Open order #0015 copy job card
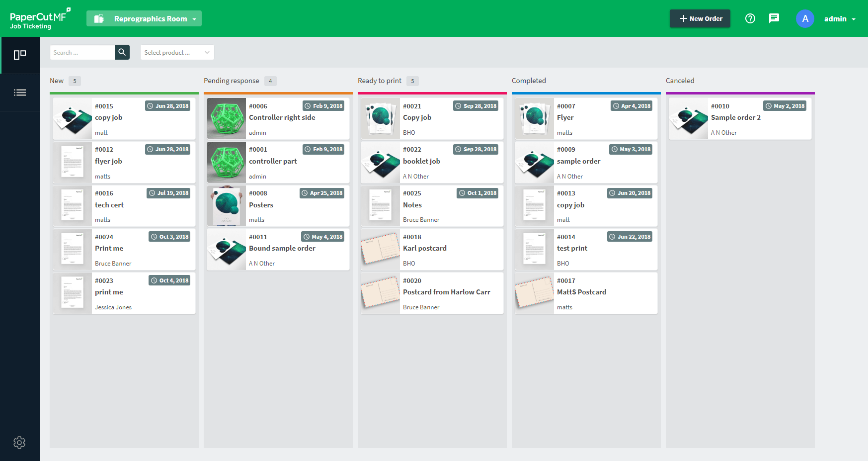The image size is (868, 461). 124,119
